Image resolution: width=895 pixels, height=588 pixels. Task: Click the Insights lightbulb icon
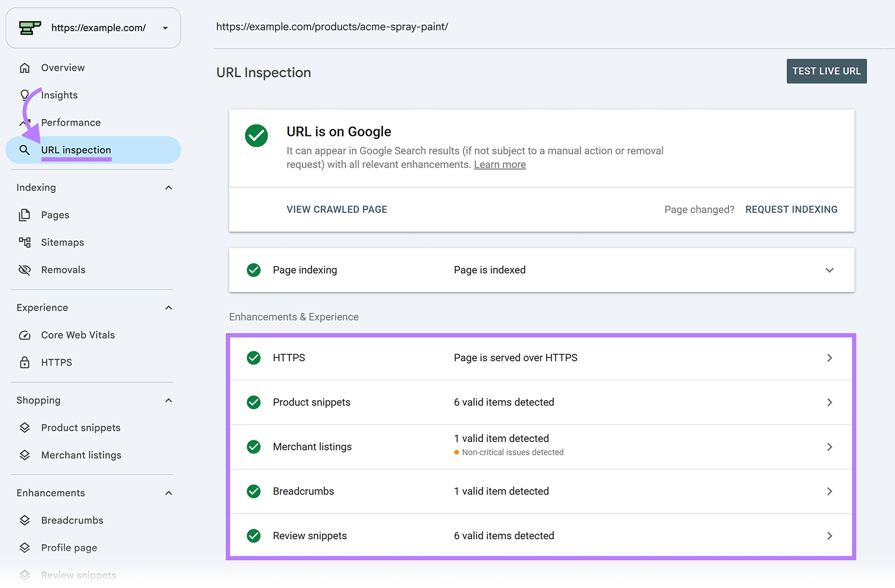[x=25, y=95]
